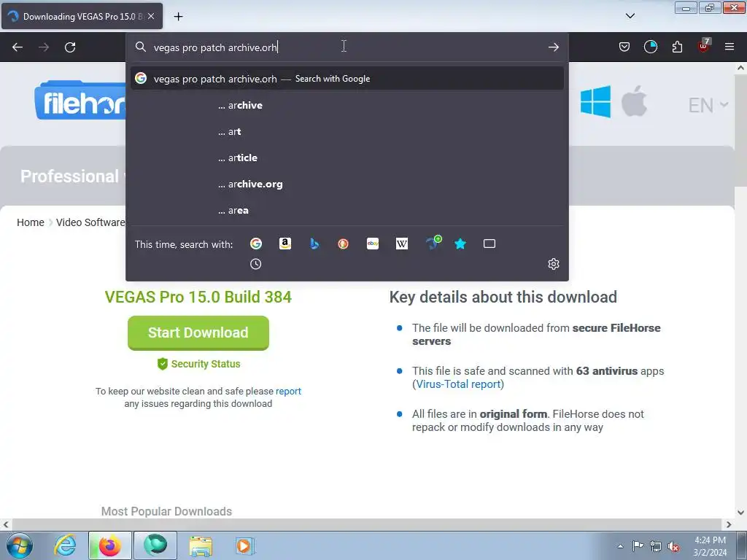Search this time with eBay icon

pos(373,244)
